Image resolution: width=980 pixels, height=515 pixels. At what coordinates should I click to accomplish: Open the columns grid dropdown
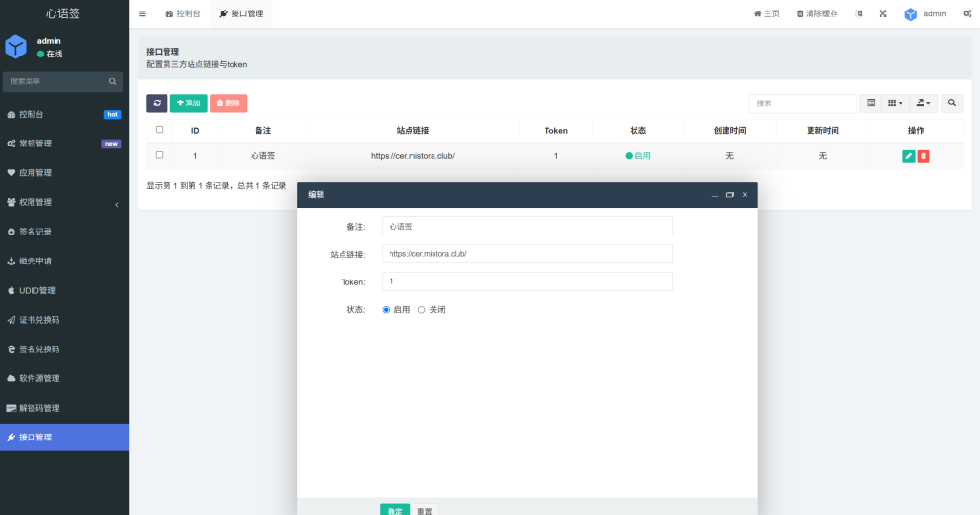895,102
